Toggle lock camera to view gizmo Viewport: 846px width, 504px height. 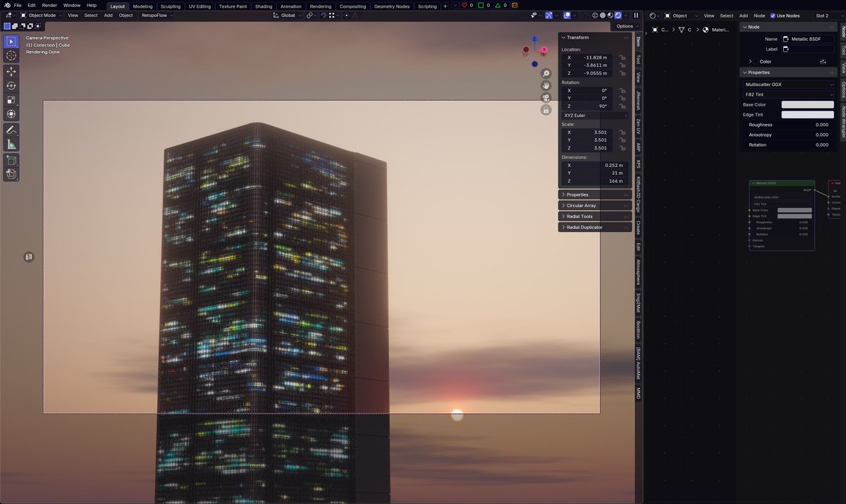pos(546,109)
